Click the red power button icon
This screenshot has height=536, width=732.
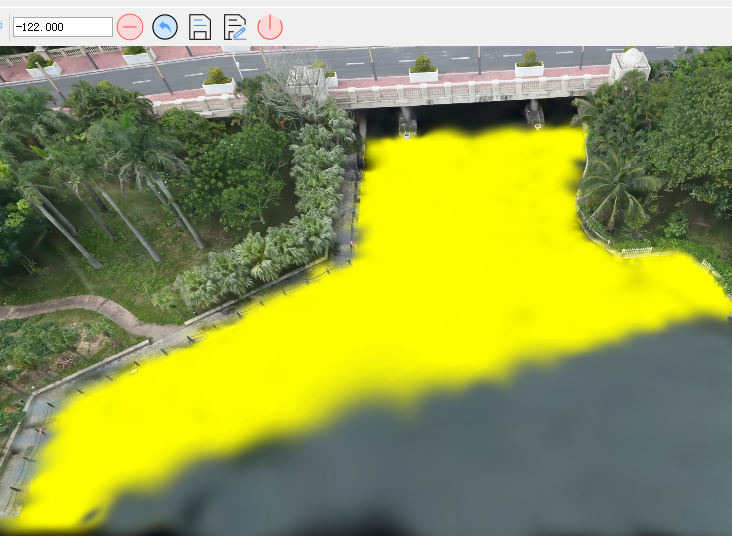click(270, 27)
